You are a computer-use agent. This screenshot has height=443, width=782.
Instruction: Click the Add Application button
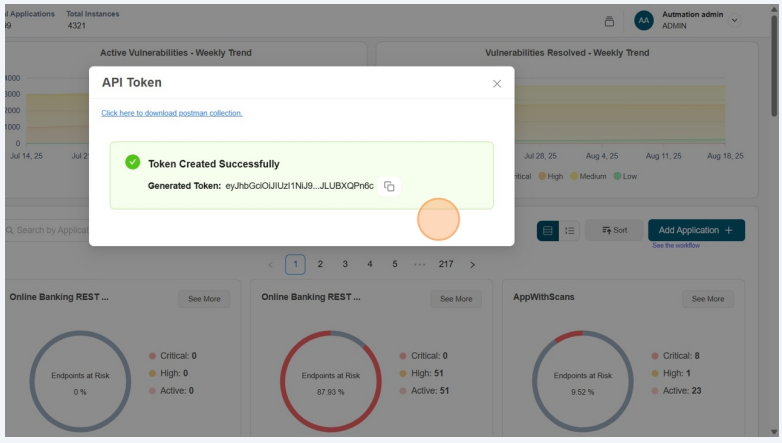click(696, 230)
